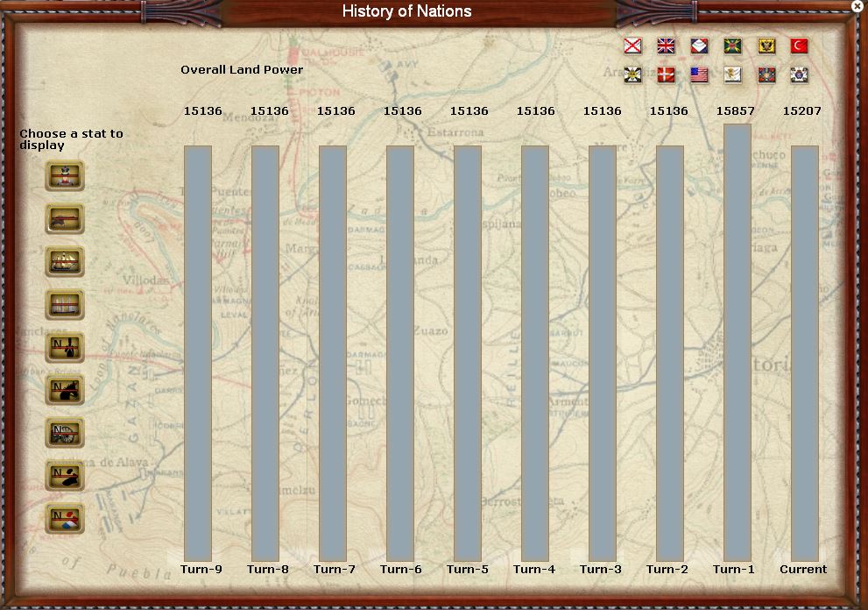Select the stat icon with French flag
Screen dimensions: 868x610
tap(65, 519)
